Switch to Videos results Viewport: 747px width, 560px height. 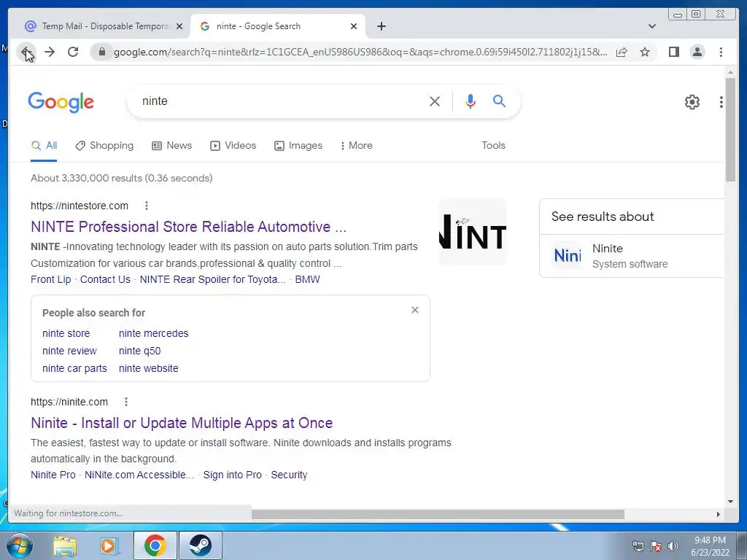[233, 145]
